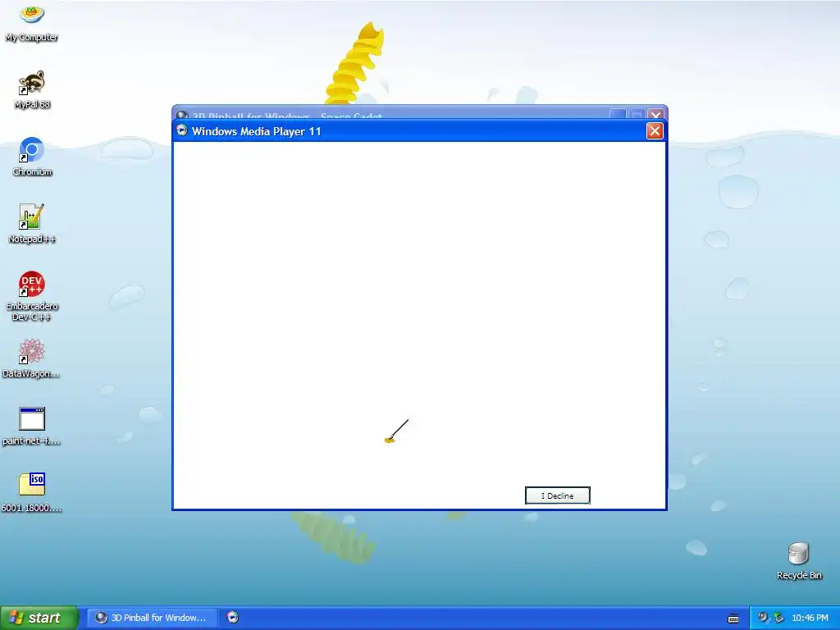Screen dimensions: 840x630
Task: Open the Start menu
Action: pos(39,618)
